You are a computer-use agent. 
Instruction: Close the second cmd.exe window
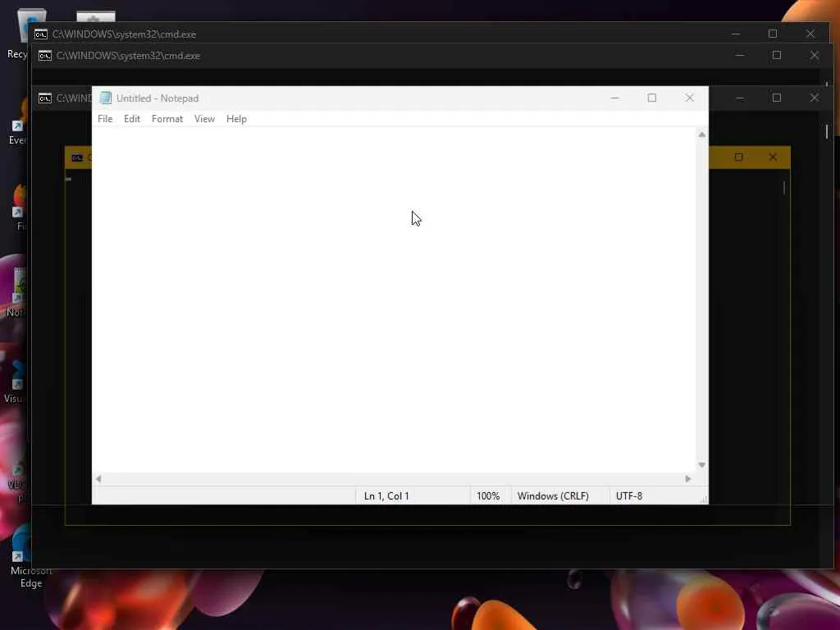pos(815,55)
